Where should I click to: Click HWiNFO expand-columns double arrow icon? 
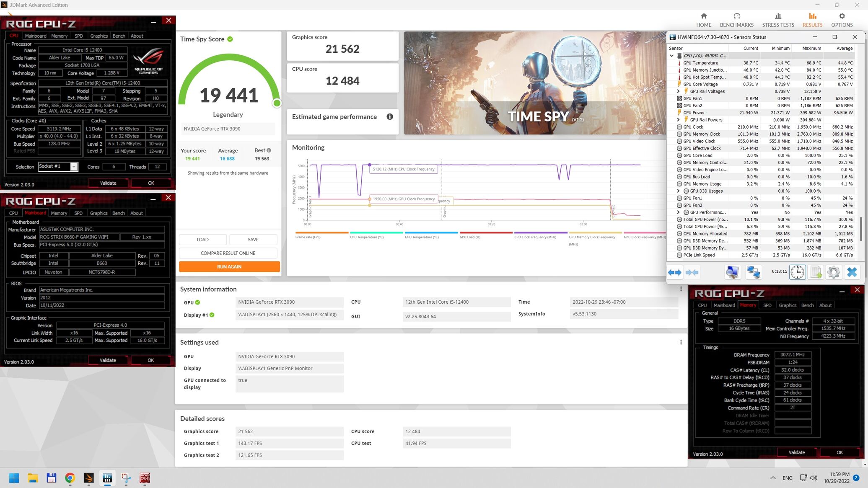pyautogui.click(x=674, y=272)
